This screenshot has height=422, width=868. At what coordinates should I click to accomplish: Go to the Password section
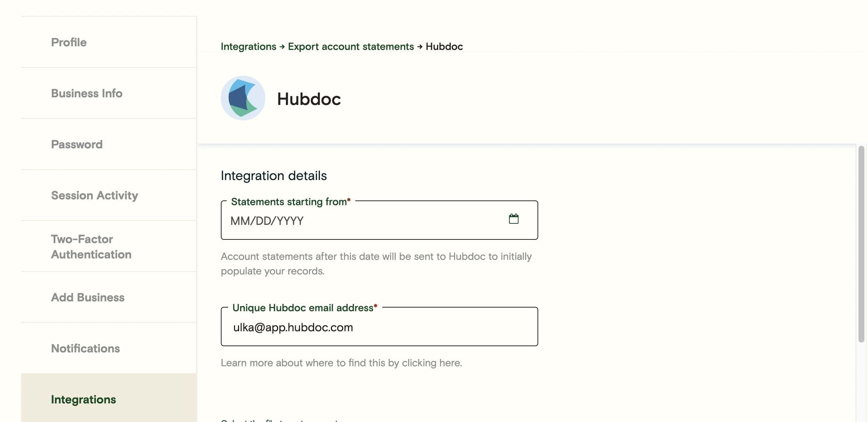[77, 144]
